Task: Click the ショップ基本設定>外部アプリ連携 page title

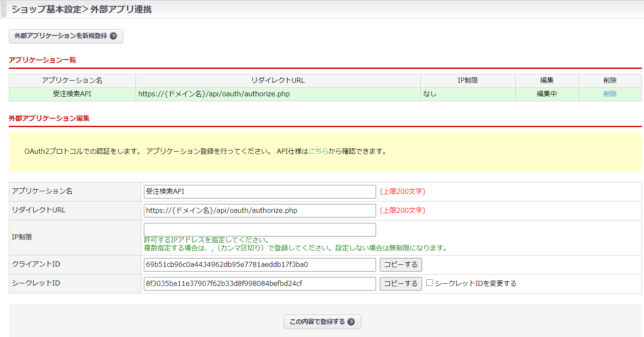Action: click(81, 9)
